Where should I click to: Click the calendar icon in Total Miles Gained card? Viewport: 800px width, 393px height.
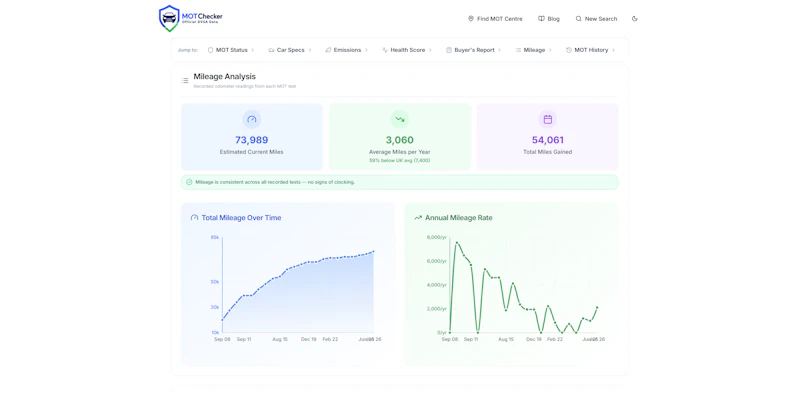[x=547, y=119]
